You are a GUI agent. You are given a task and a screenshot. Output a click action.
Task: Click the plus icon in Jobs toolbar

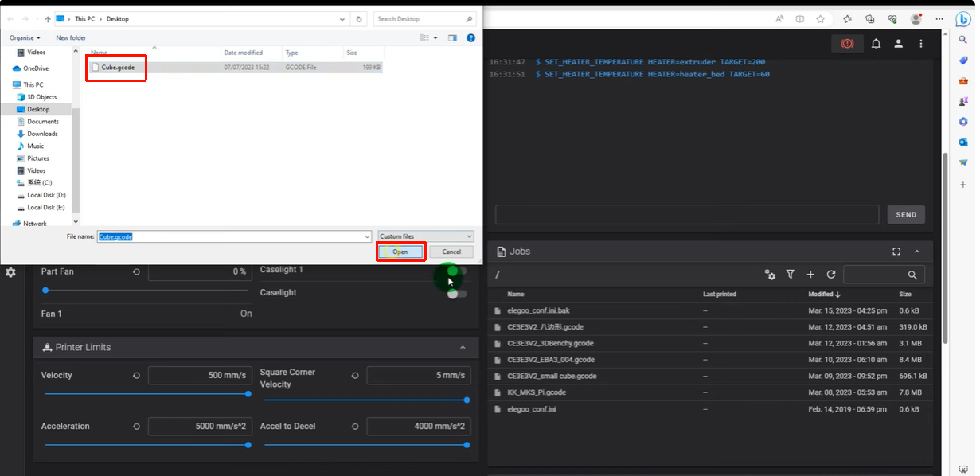(x=810, y=275)
